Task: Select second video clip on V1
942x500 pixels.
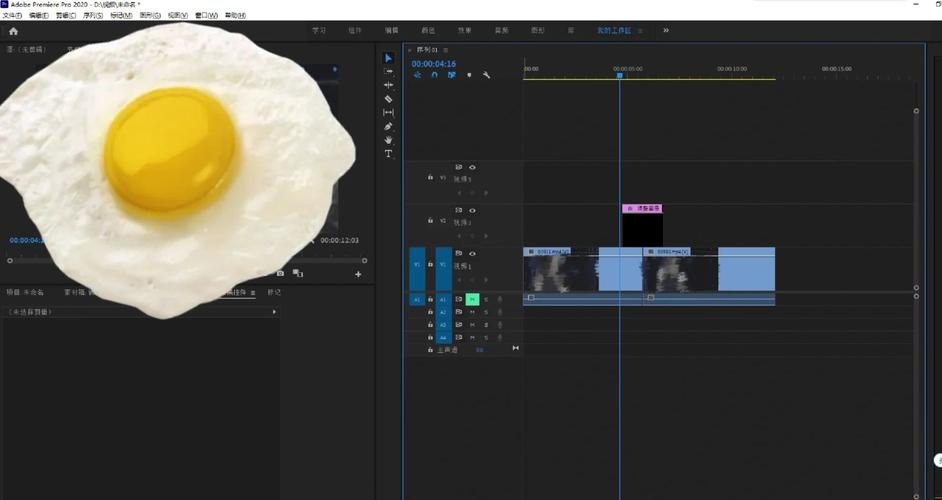Action: 709,269
